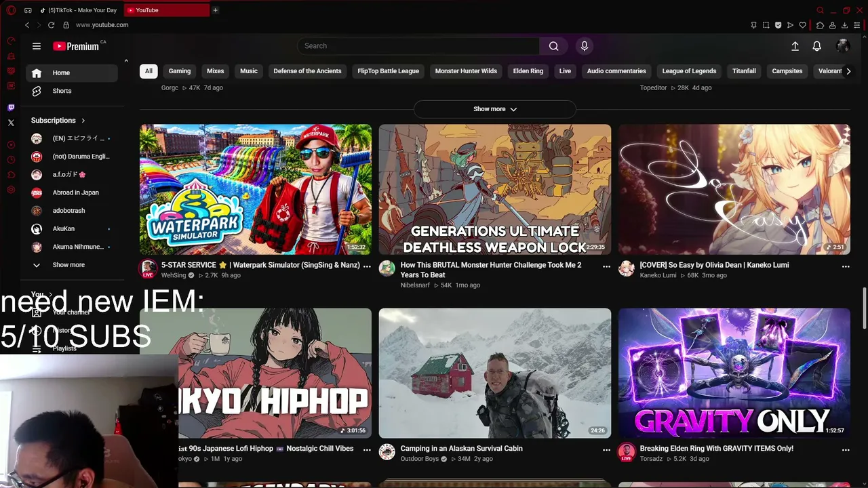The height and width of the screenshot is (488, 868).
Task: Select the Monster Hunter Wilds chip
Action: coord(466,71)
